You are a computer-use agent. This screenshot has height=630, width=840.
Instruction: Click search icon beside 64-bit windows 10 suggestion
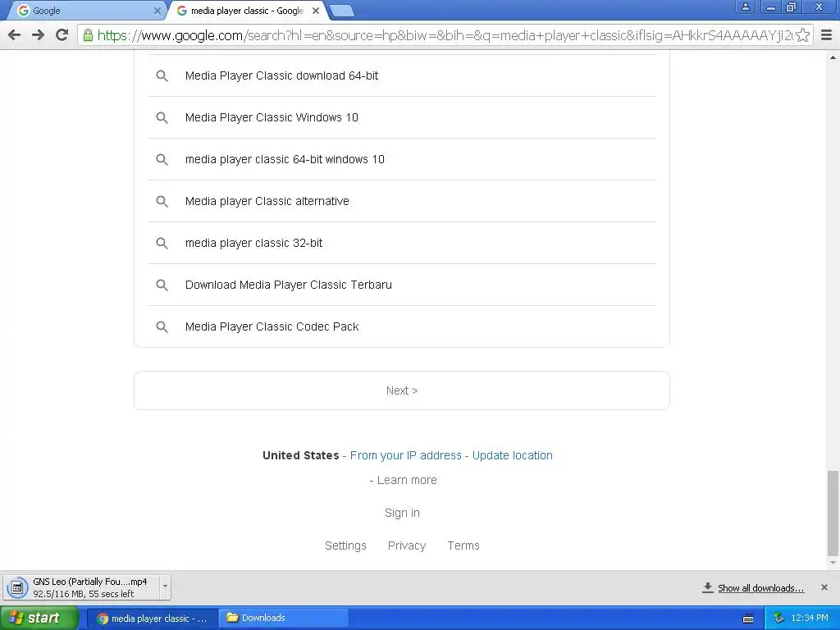pyautogui.click(x=162, y=160)
